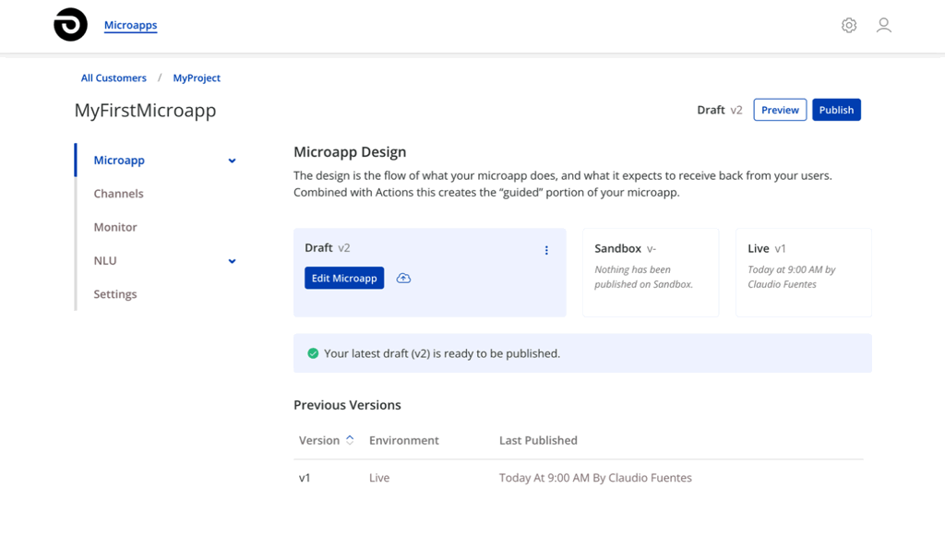The height and width of the screenshot is (560, 945).
Task: Expand the Microapp sidebar chevron
Action: (x=232, y=161)
